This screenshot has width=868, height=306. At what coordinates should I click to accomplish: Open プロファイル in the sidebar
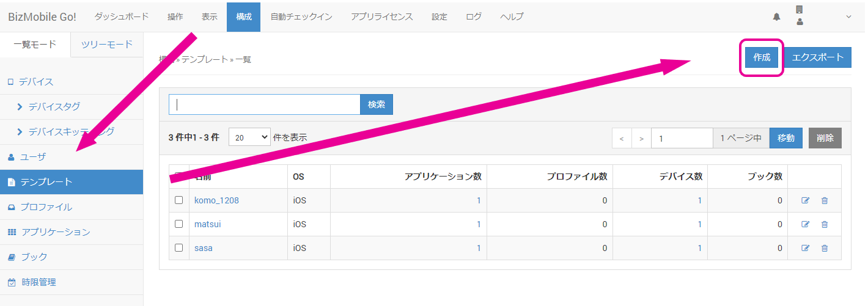pos(46,207)
